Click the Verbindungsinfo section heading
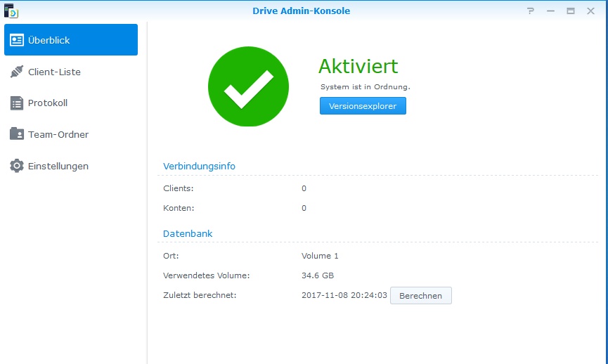This screenshot has height=364, width=608. point(199,166)
